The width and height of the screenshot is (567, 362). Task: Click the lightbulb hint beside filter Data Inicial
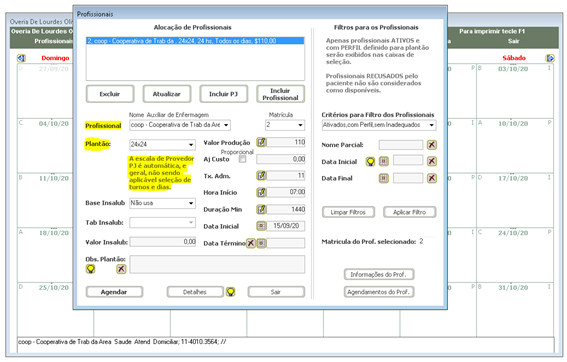click(x=371, y=161)
